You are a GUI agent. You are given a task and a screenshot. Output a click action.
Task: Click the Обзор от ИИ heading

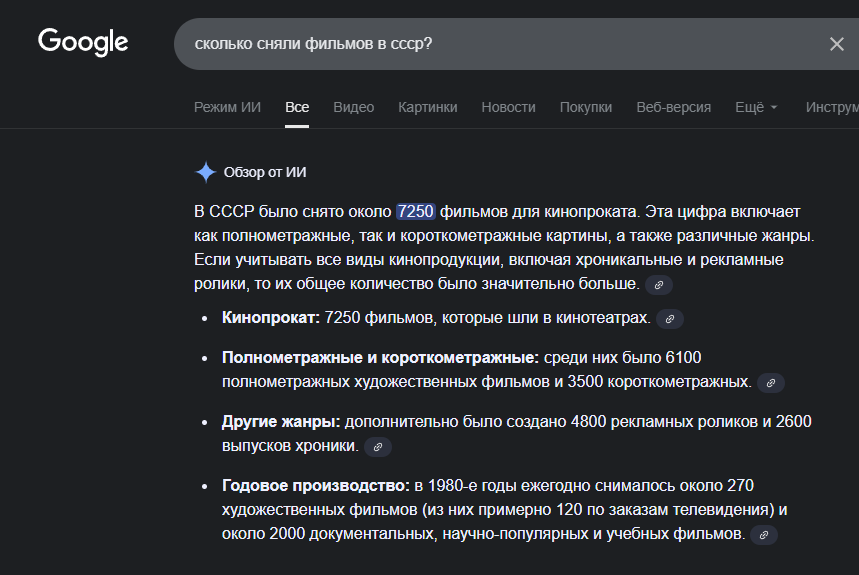pos(265,172)
